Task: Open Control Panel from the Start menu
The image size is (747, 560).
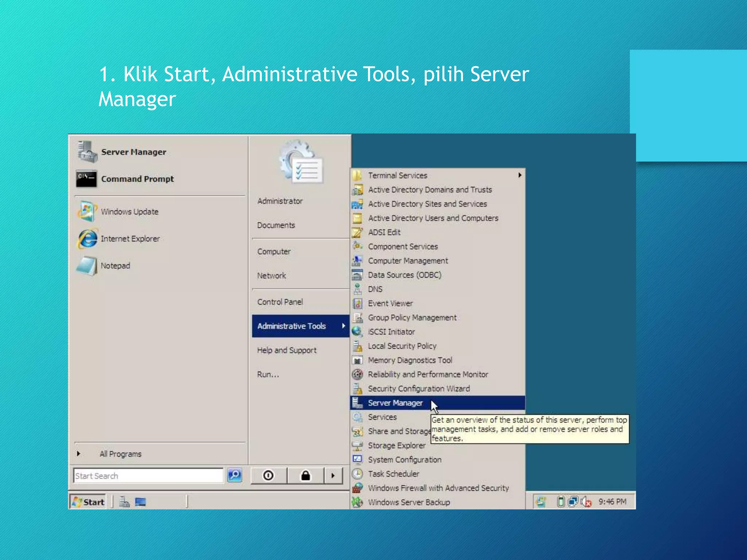Action: click(280, 302)
